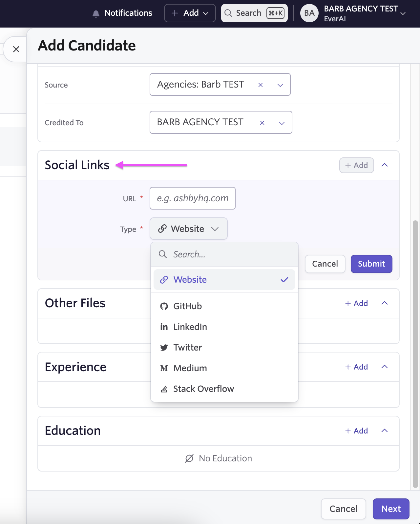The height and width of the screenshot is (524, 420).
Task: Open the BARB AGENCY TEST account menu
Action: pos(365,13)
